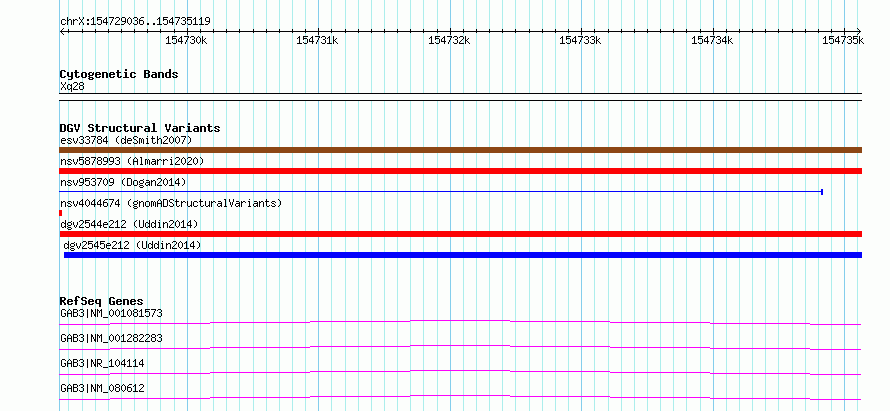Select the blue dgv2545e212 variant bar
The width and height of the screenshot is (890, 411).
click(x=463, y=255)
